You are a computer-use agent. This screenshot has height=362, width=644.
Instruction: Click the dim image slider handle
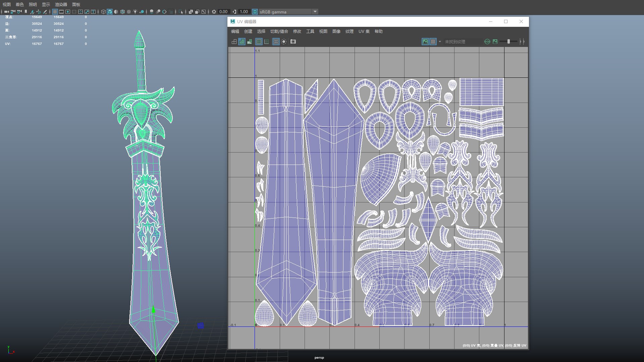(x=508, y=42)
